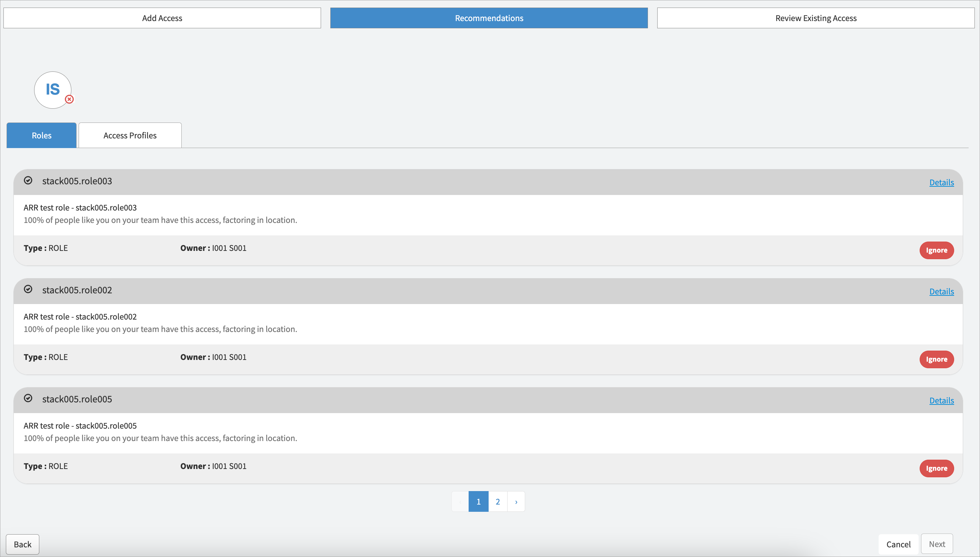
Task: Select the Recommendations step
Action: coord(489,18)
